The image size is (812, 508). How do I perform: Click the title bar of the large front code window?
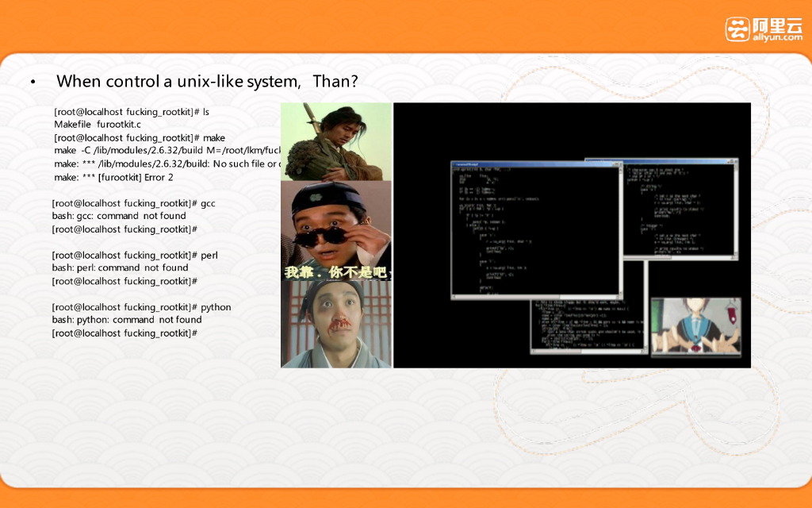click(536, 164)
